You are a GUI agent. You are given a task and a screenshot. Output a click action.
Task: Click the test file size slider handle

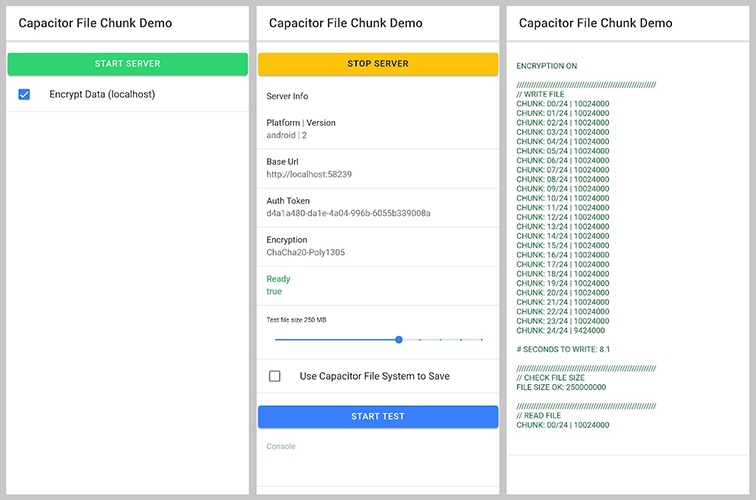[399, 340]
